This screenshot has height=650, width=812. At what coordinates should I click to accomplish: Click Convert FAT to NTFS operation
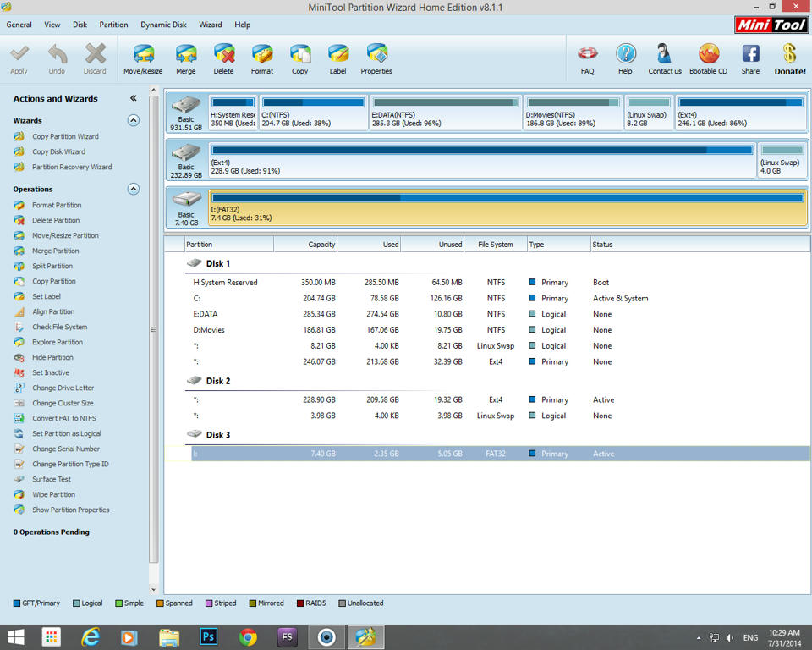click(63, 418)
